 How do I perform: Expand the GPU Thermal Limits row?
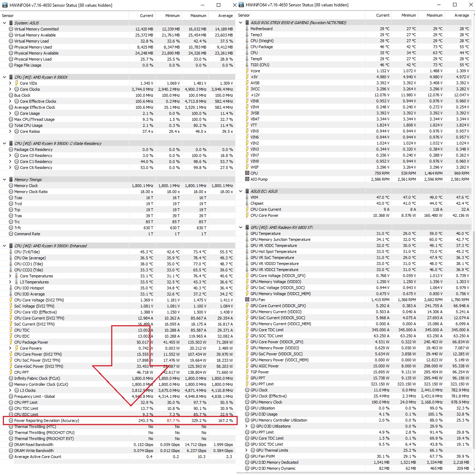click(247, 450)
